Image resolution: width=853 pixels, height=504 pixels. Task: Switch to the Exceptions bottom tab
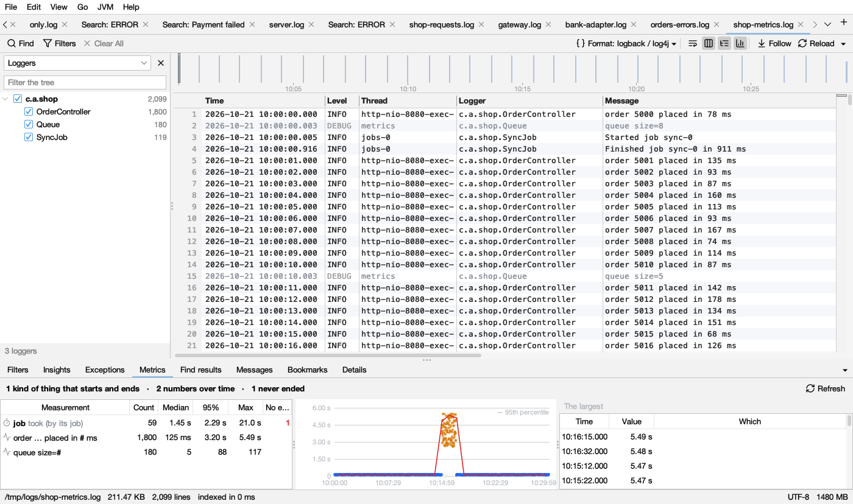[x=105, y=369]
